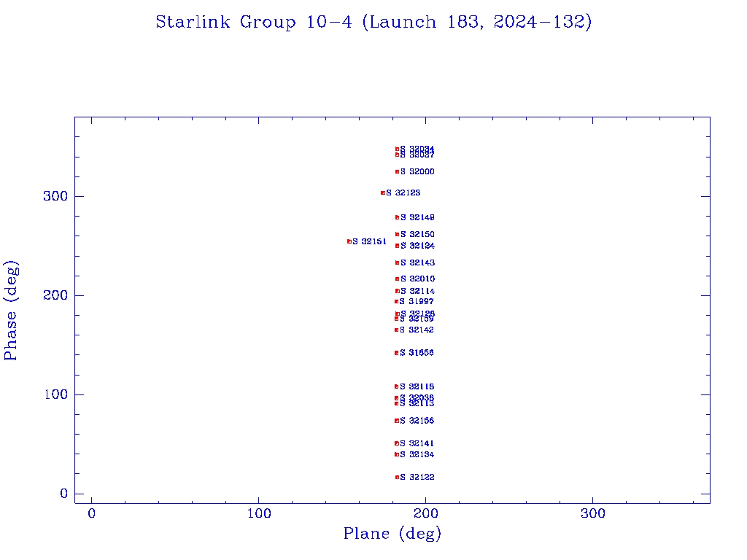
Task: Click the "200" tick label on Phase axis
Action: [55, 295]
